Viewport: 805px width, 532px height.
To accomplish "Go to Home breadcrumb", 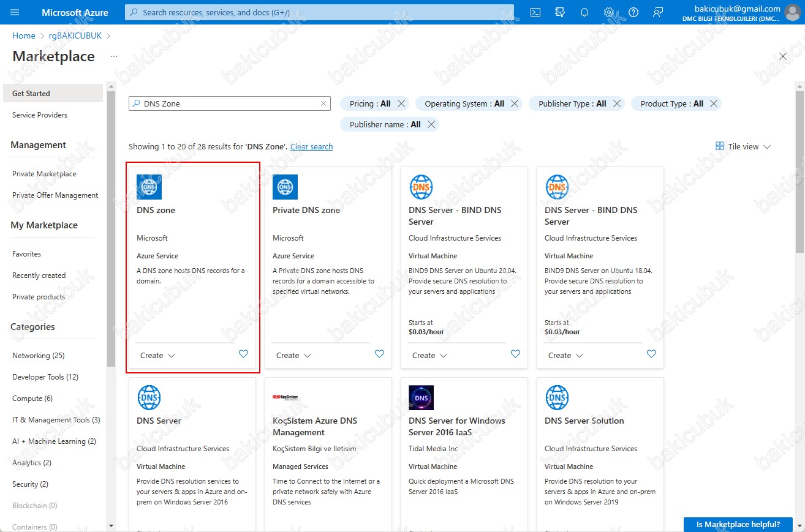I will point(24,36).
